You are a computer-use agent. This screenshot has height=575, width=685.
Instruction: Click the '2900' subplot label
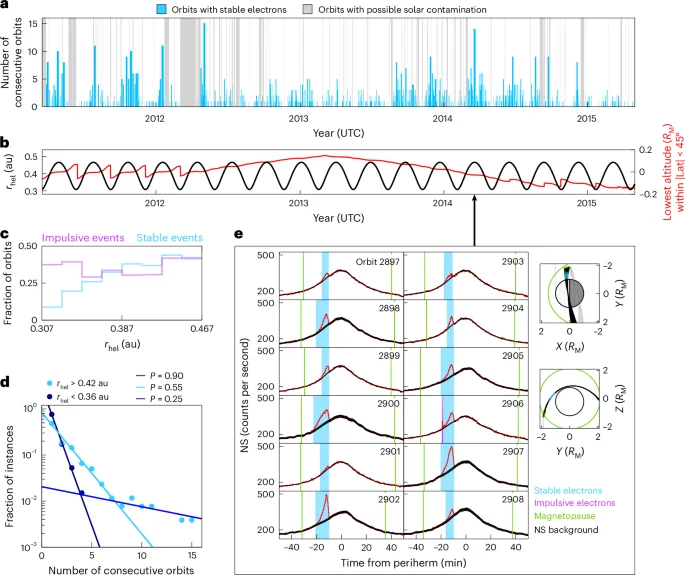coord(389,404)
